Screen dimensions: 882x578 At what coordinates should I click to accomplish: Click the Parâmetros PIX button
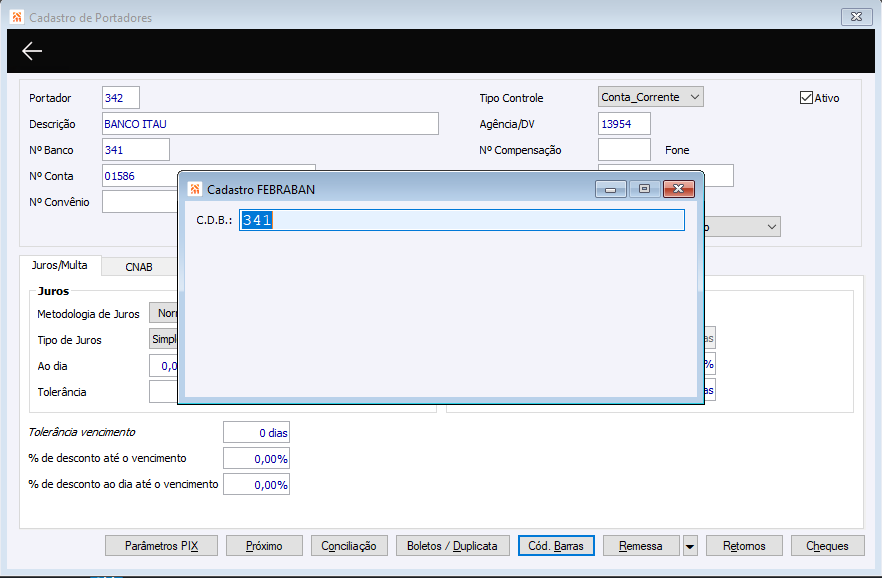[x=161, y=546]
